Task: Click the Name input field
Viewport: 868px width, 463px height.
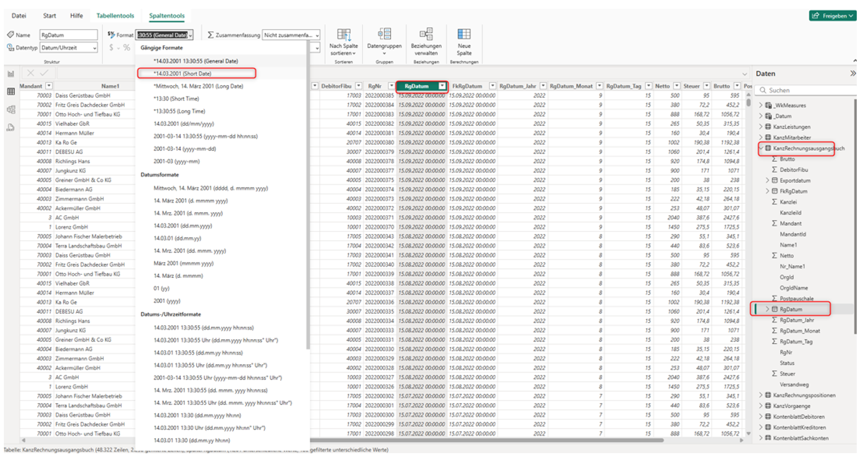Action: (69, 35)
